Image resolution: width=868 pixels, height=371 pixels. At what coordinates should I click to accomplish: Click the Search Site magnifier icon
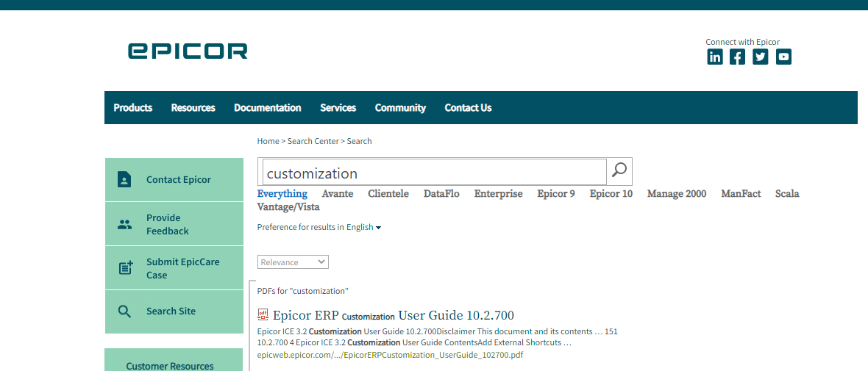(x=124, y=311)
